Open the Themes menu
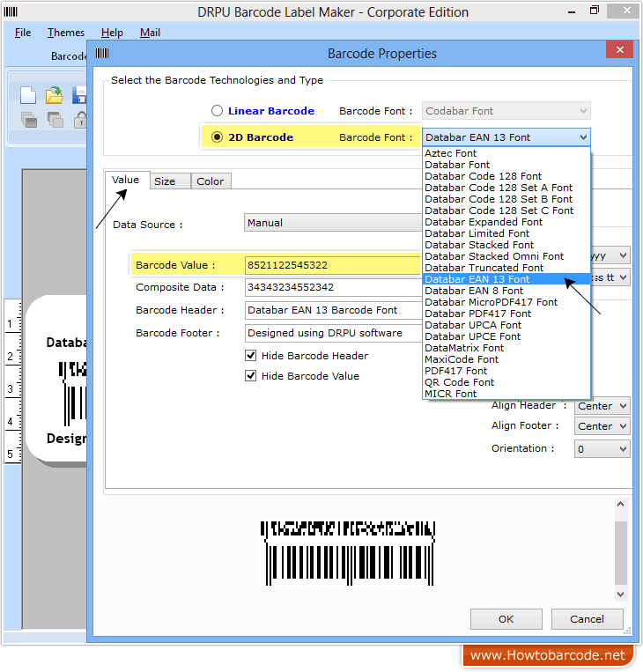Screen dimensions: 643x672 click(x=66, y=33)
